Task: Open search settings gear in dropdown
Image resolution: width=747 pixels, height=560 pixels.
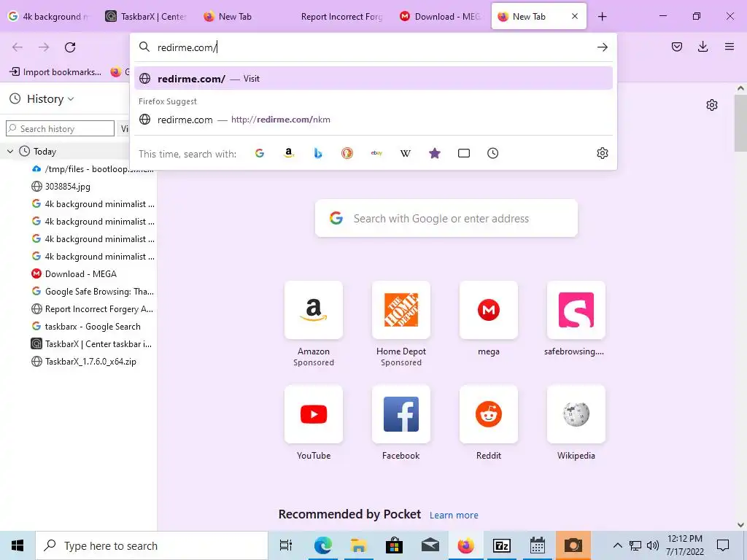Action: point(602,153)
